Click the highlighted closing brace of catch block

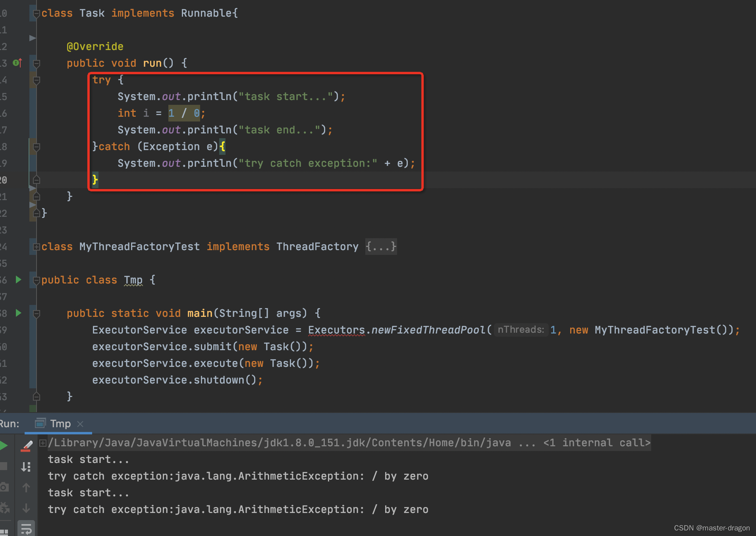point(95,180)
